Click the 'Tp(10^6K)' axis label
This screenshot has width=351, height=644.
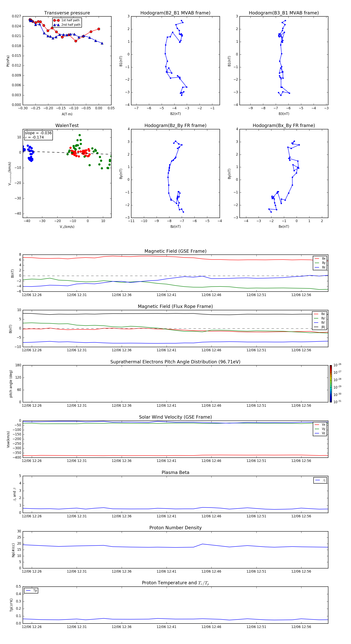(11, 605)
